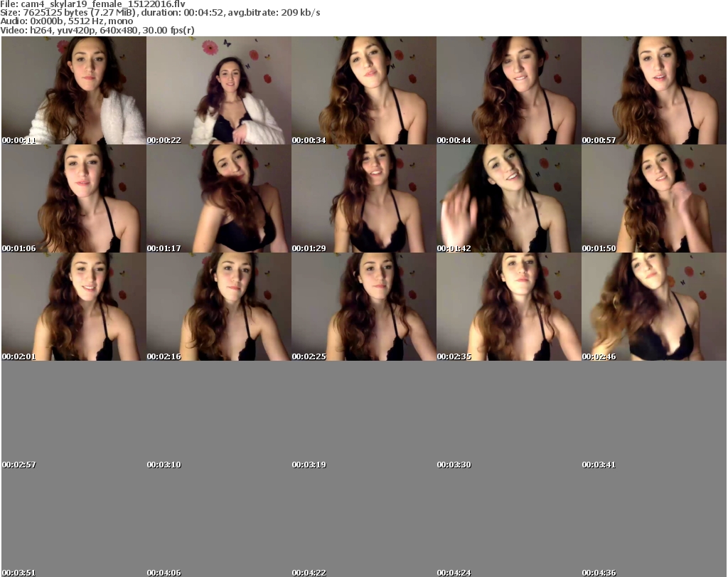Image resolution: width=728 pixels, height=577 pixels.
Task: Select the blank frame at 00:03:30
Action: pyautogui.click(x=508, y=415)
